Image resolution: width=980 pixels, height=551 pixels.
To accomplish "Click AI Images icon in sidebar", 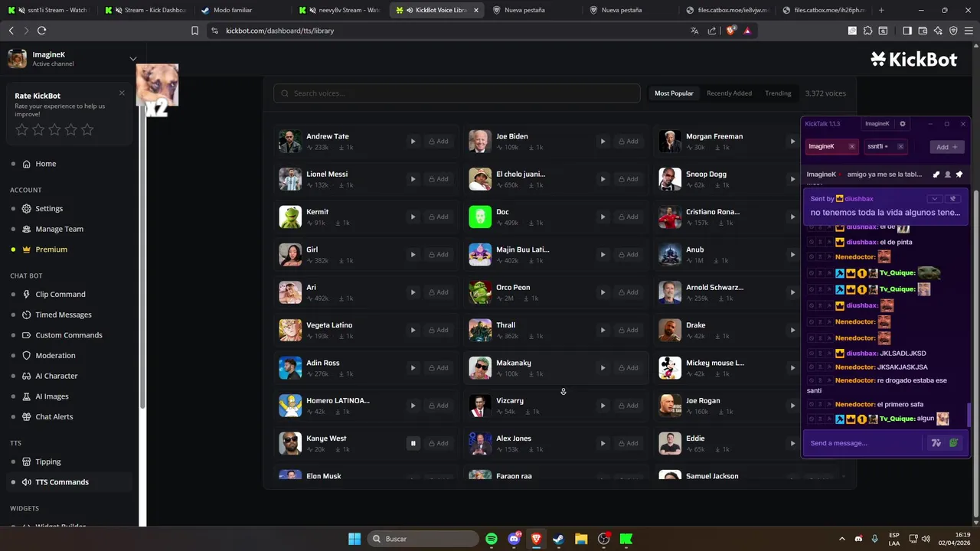I will [x=27, y=396].
